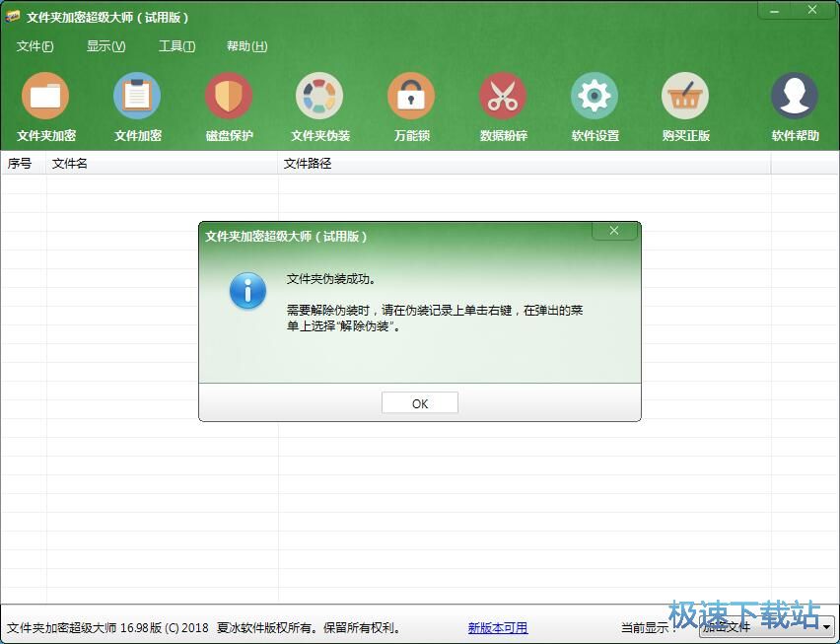Close the main application window
The height and width of the screenshot is (644, 840).
pos(812,10)
